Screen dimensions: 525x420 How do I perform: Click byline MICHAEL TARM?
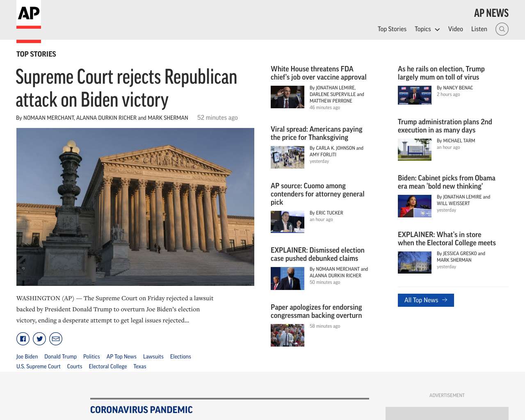tap(456, 141)
